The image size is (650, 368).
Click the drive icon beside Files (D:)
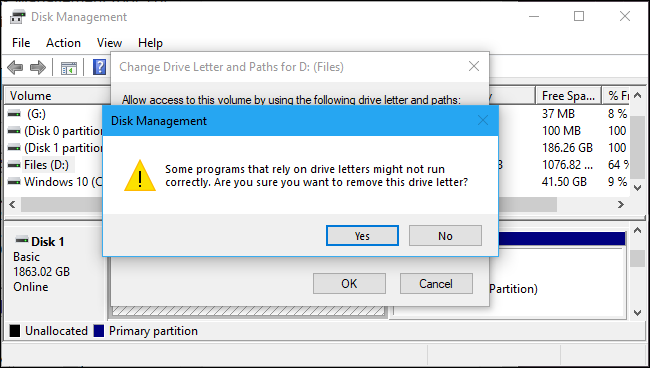14,165
